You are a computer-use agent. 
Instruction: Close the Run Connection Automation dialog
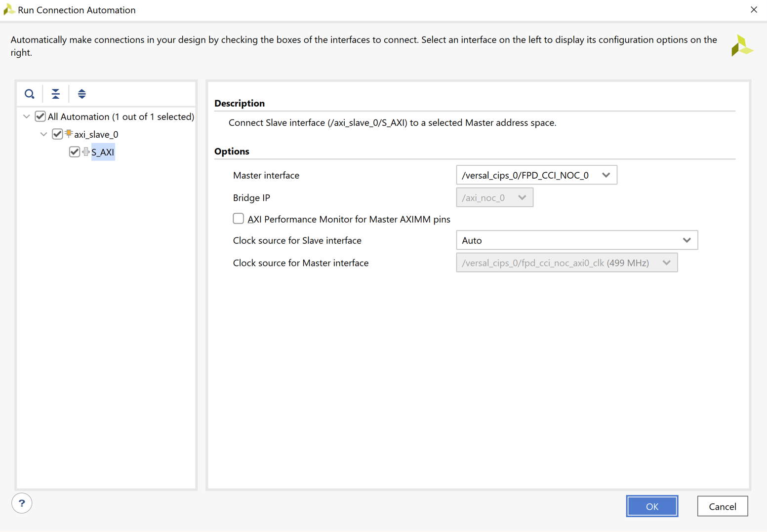pyautogui.click(x=754, y=10)
